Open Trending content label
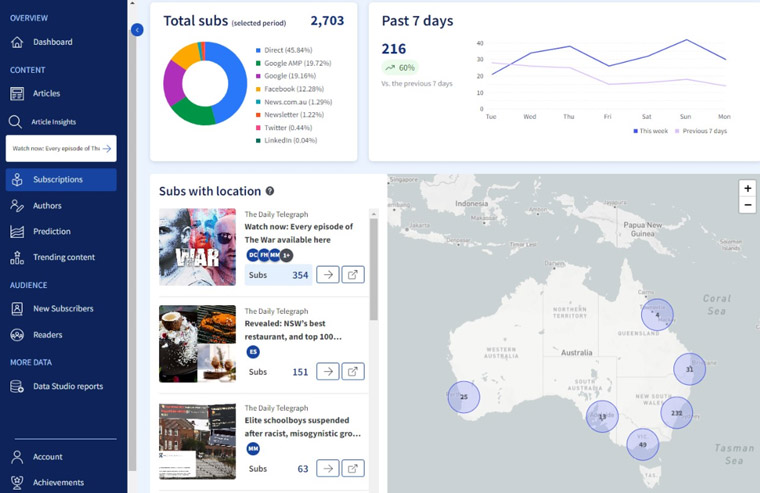This screenshot has height=493, width=760. (x=64, y=257)
